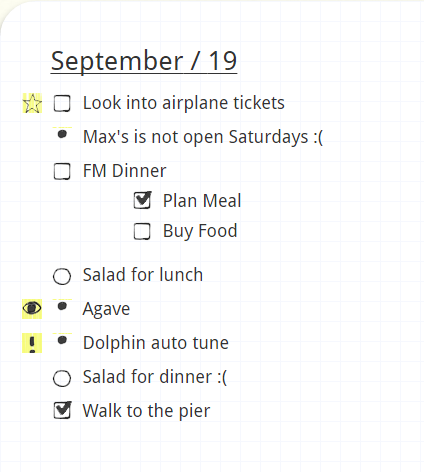Click the bullet dot before Dolphin auto tune
Viewport: 424px width, 472px height.
[x=62, y=340]
